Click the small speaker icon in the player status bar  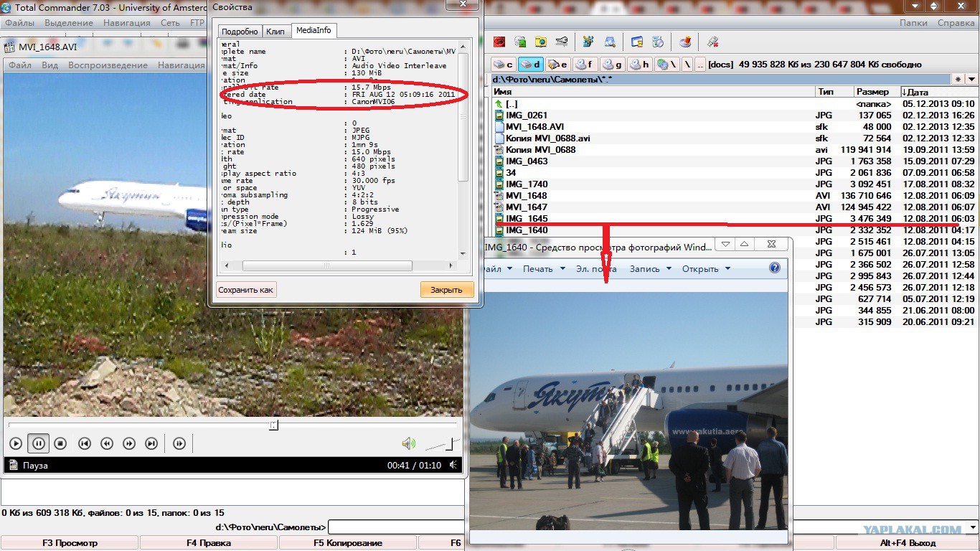coord(453,465)
